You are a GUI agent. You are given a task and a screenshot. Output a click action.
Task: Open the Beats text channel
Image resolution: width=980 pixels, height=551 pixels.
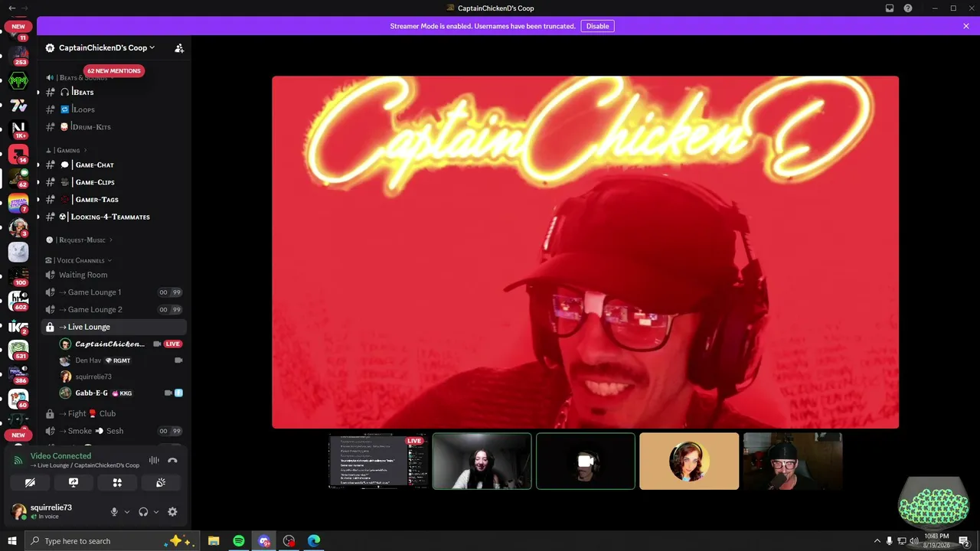pyautogui.click(x=114, y=92)
